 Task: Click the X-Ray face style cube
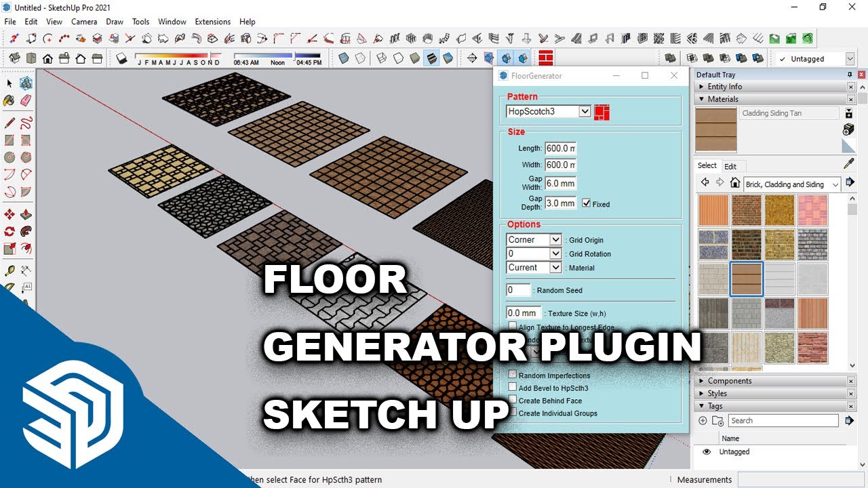344,58
